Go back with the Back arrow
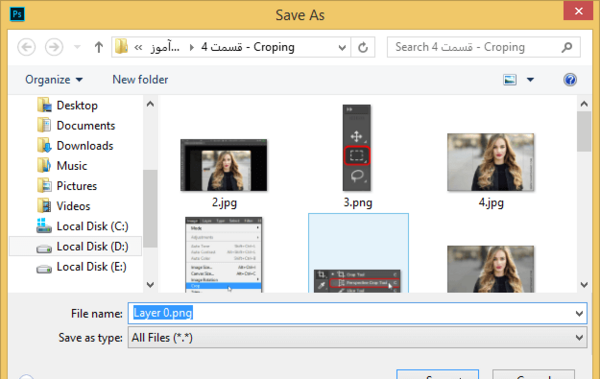 tap(26, 47)
